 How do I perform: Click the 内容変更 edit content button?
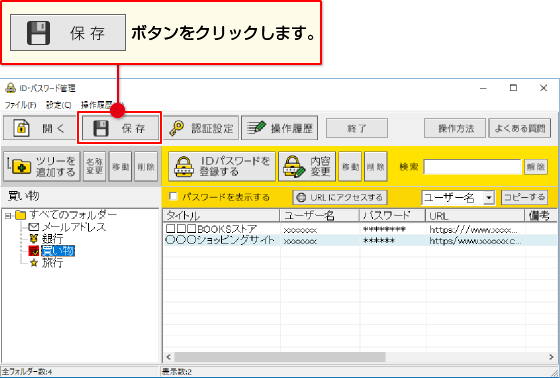pyautogui.click(x=307, y=166)
